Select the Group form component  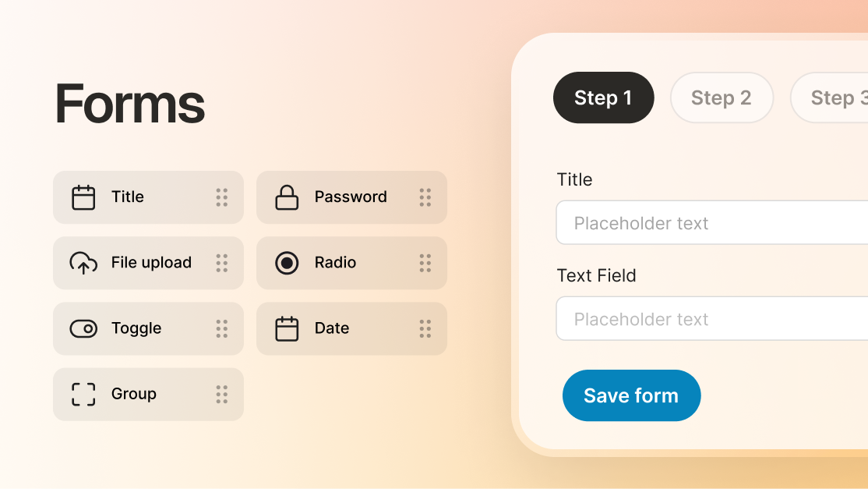point(148,394)
